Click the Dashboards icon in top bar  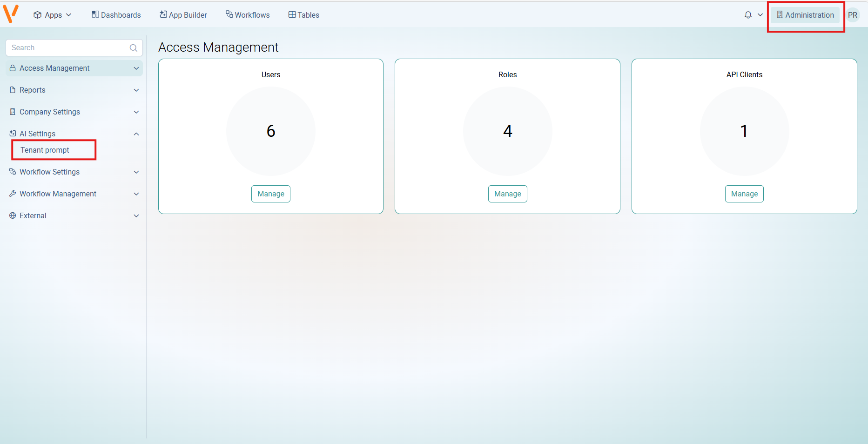coord(95,14)
